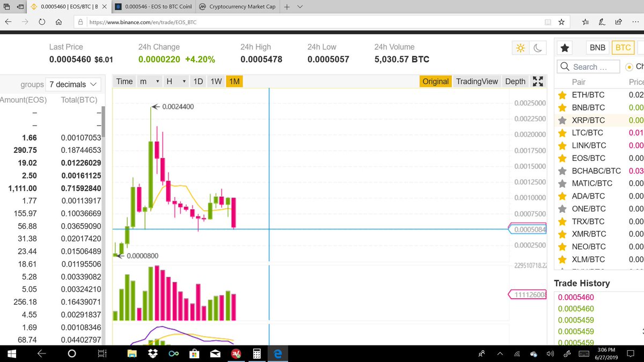Go back in browser
This screenshot has width=644, height=362.
coord(8,23)
